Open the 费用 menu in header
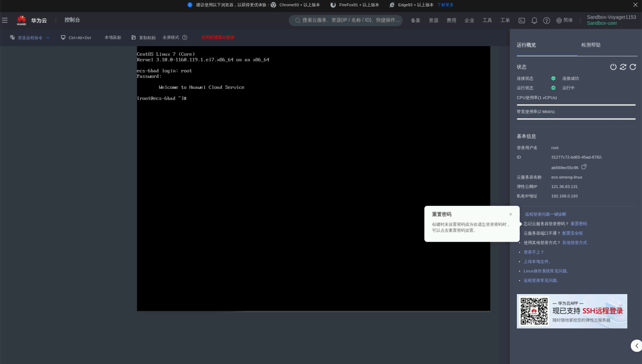Viewport: 642px width, 364px height. click(x=451, y=20)
